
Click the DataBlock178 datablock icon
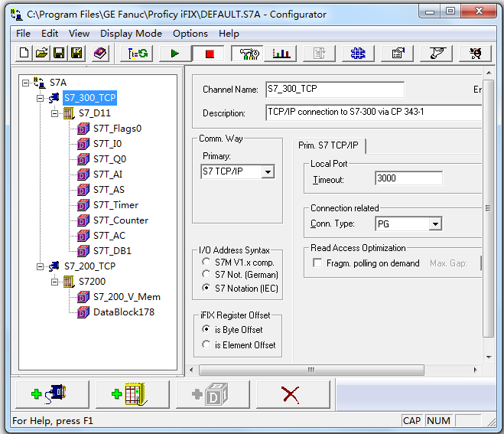(x=83, y=312)
